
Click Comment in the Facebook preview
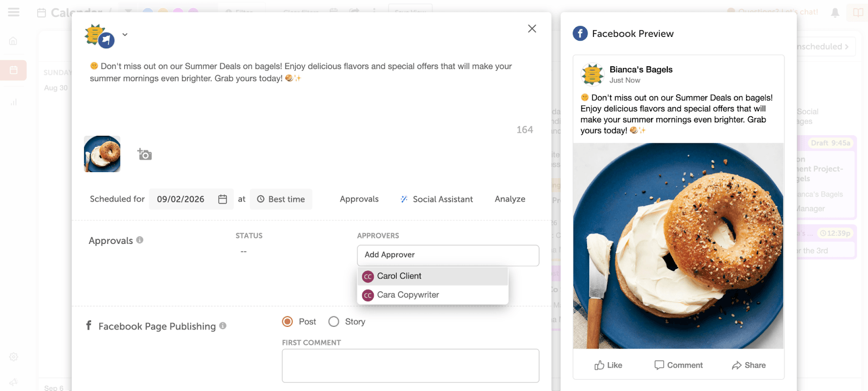678,365
